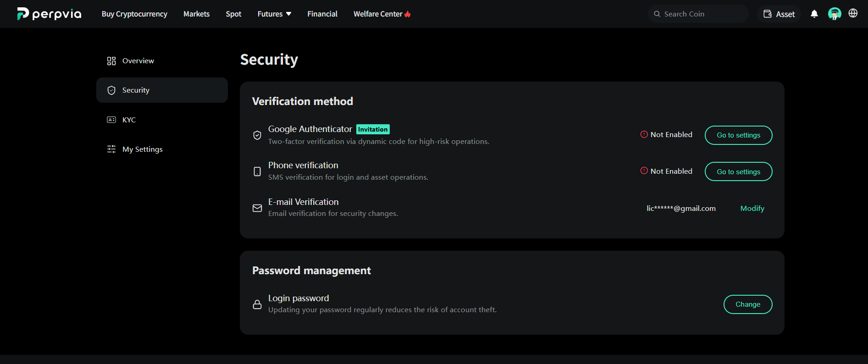
Task: Go to settings for Phone verification
Action: [738, 171]
